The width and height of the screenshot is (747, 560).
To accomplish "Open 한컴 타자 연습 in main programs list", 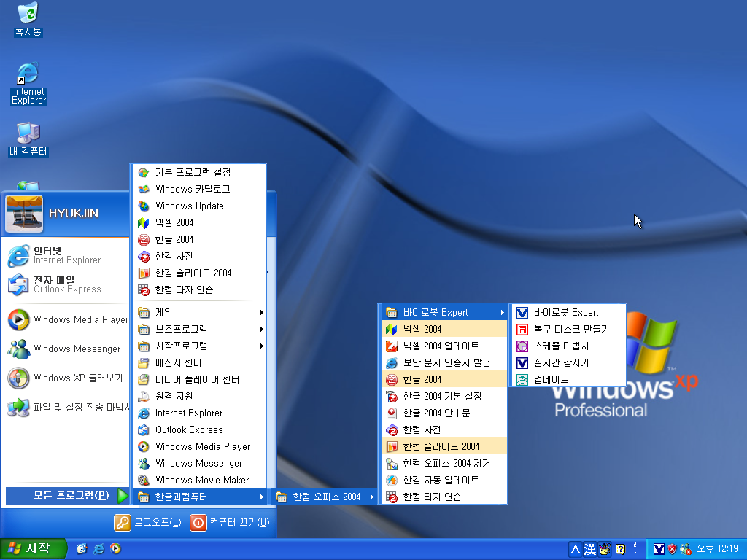I will [x=198, y=289].
